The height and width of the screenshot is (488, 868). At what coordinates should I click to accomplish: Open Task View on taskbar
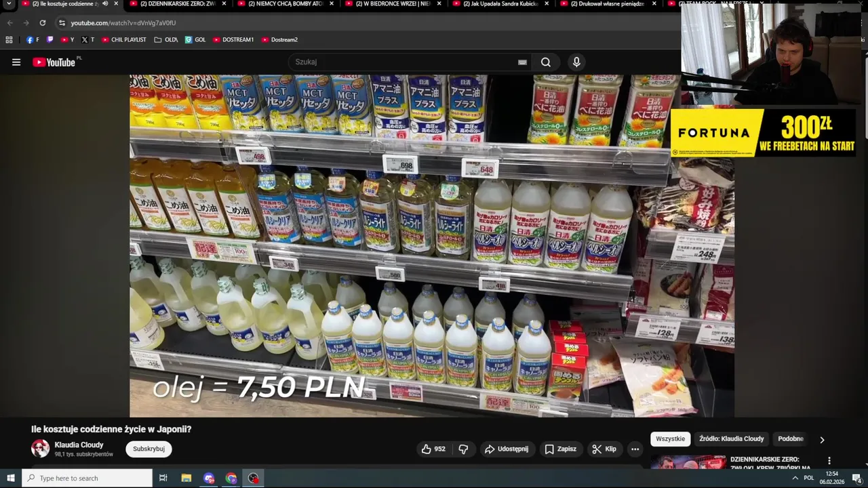pyautogui.click(x=163, y=479)
